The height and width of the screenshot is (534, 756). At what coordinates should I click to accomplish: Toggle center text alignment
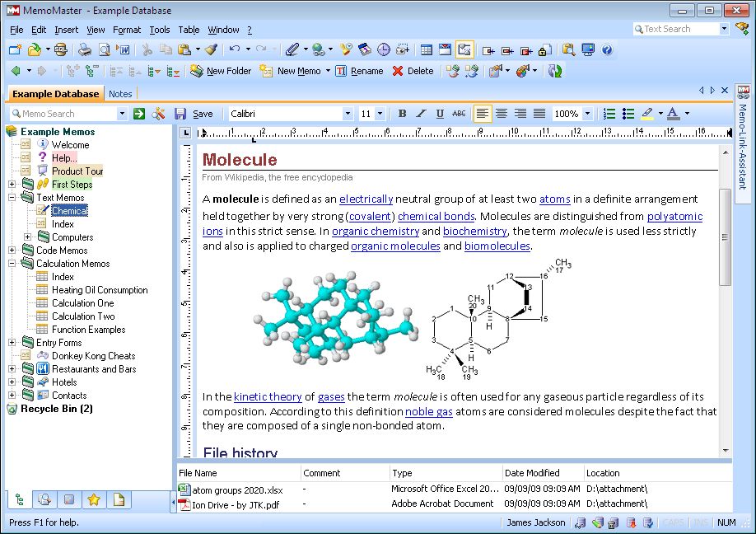click(x=502, y=114)
